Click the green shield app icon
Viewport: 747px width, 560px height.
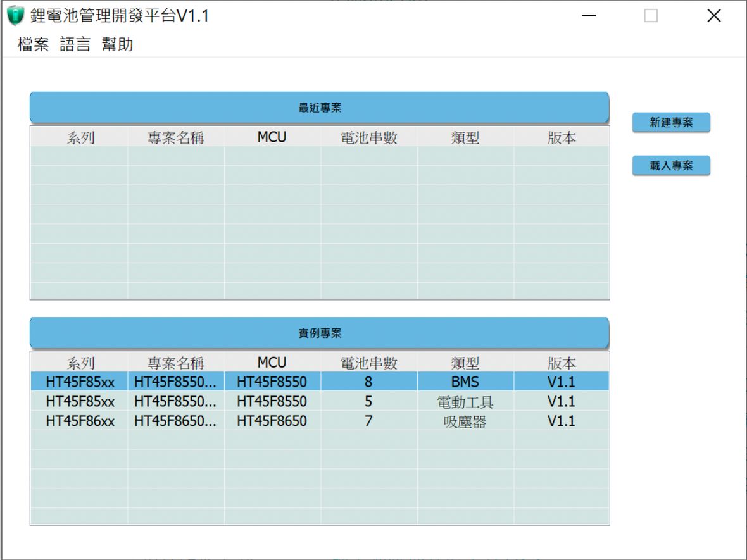(15, 15)
